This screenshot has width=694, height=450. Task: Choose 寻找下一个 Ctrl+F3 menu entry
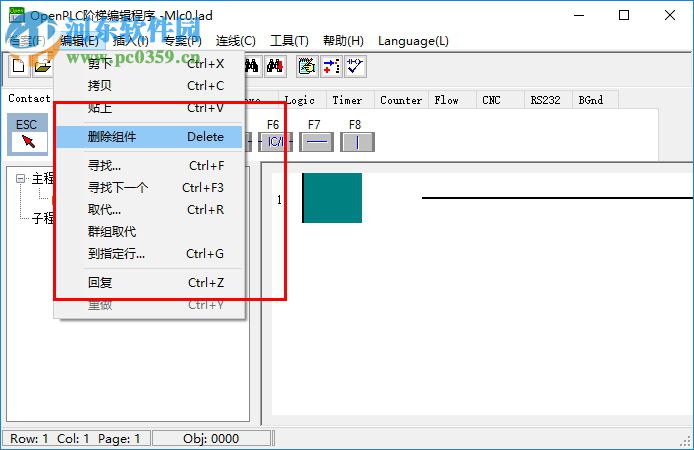(149, 188)
